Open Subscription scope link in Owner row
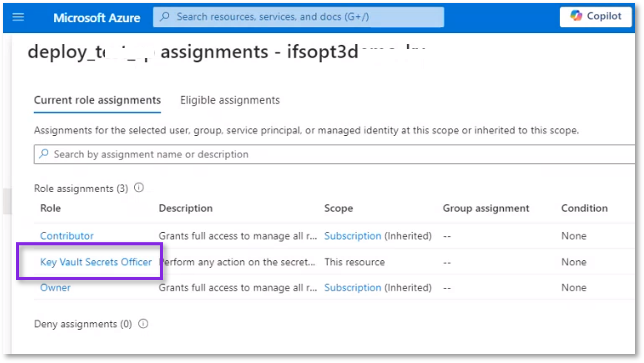 [x=353, y=287]
